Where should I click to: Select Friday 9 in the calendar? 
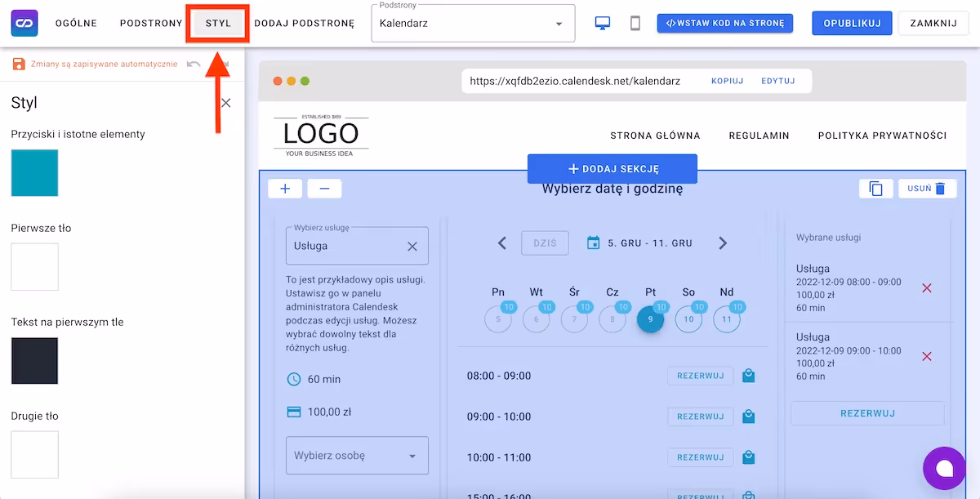coord(650,319)
